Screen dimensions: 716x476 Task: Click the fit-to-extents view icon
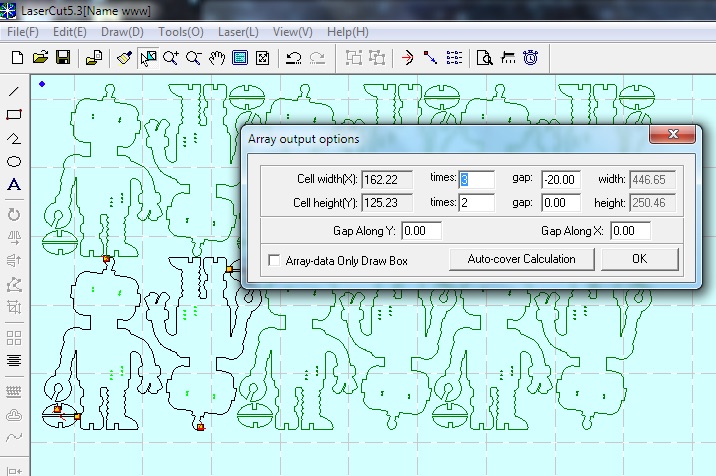(x=263, y=58)
